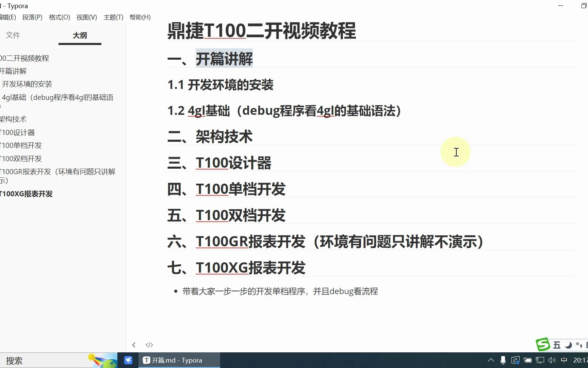Open the taskbar clock showing 20:17
588x368 pixels.
pyautogui.click(x=581, y=360)
